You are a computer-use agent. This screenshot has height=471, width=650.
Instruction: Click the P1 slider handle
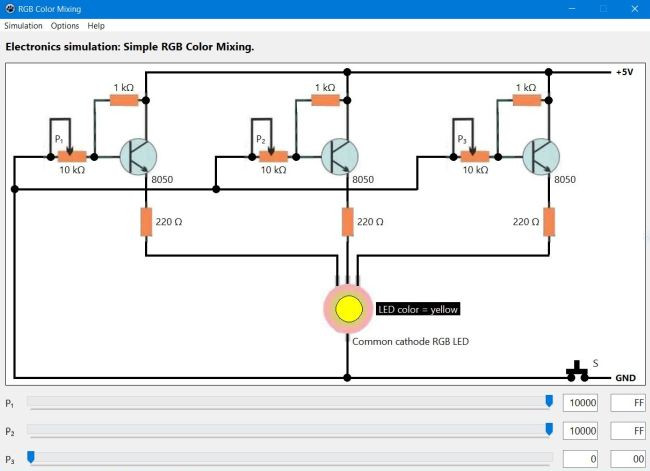coord(549,401)
